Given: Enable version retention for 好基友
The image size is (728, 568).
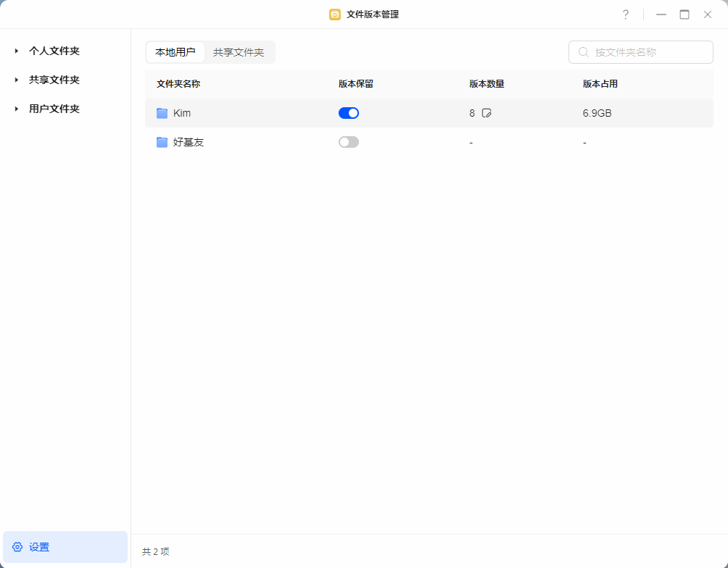Looking at the screenshot, I should coord(349,142).
